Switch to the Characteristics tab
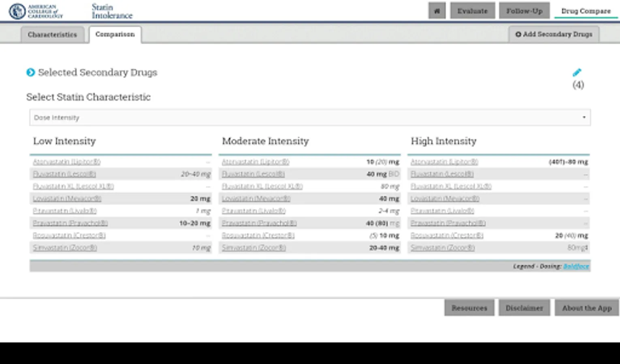620x364 pixels. tap(52, 35)
